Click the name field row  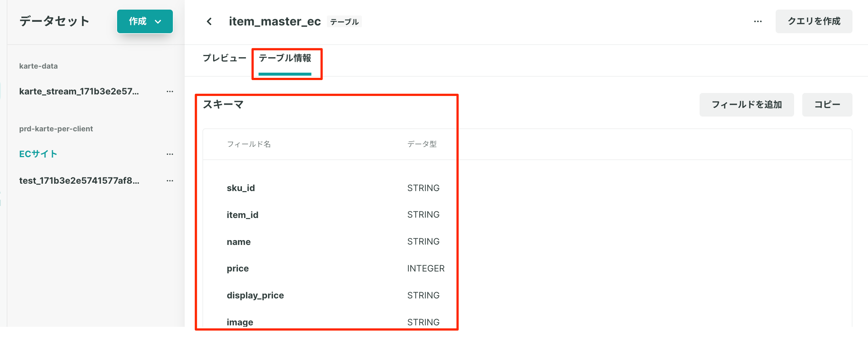(x=527, y=242)
